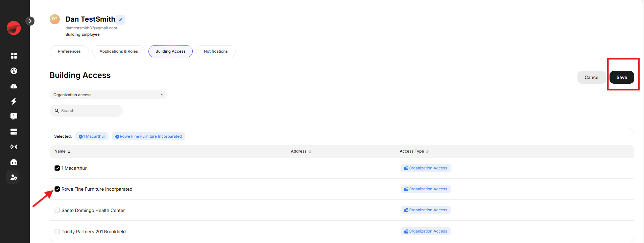644x243 pixels.
Task: Open the gauge meter icon in sidebar
Action: [14, 71]
